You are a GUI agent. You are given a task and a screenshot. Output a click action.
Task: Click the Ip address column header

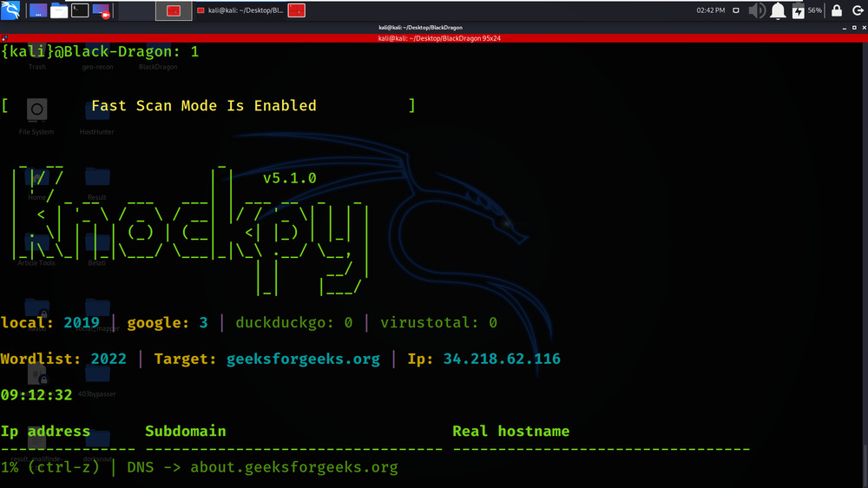point(45,432)
